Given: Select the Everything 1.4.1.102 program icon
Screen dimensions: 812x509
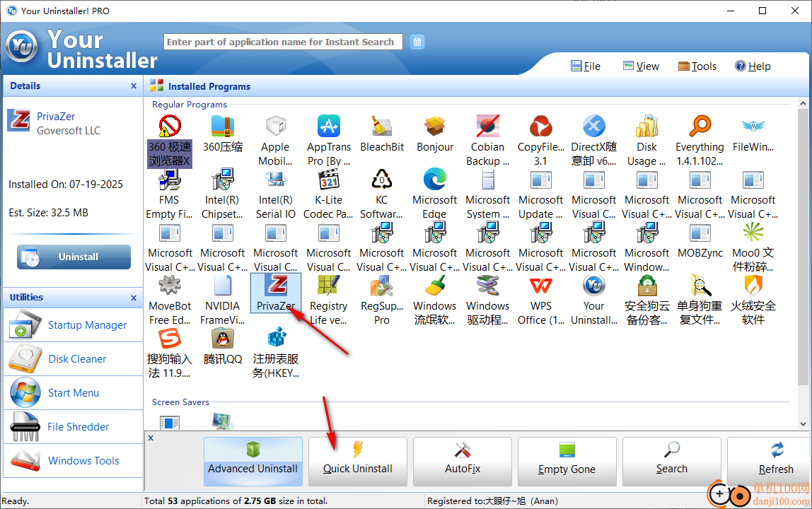Looking at the screenshot, I should pos(700,126).
